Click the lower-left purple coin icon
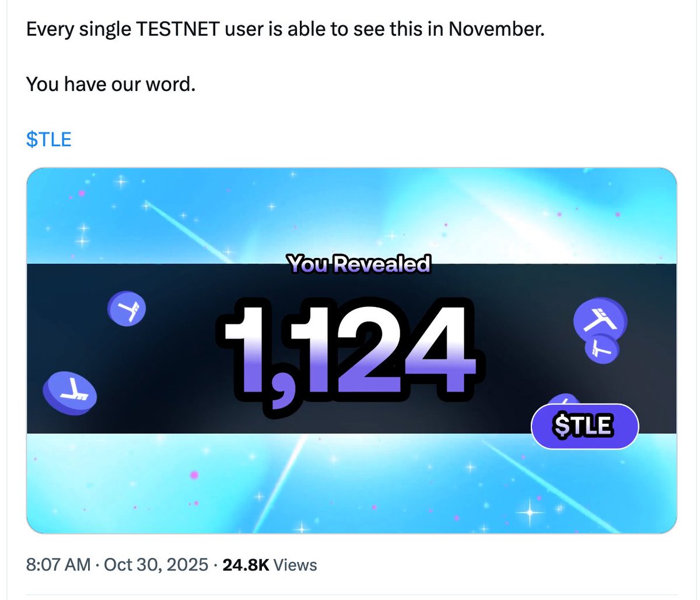 69,393
